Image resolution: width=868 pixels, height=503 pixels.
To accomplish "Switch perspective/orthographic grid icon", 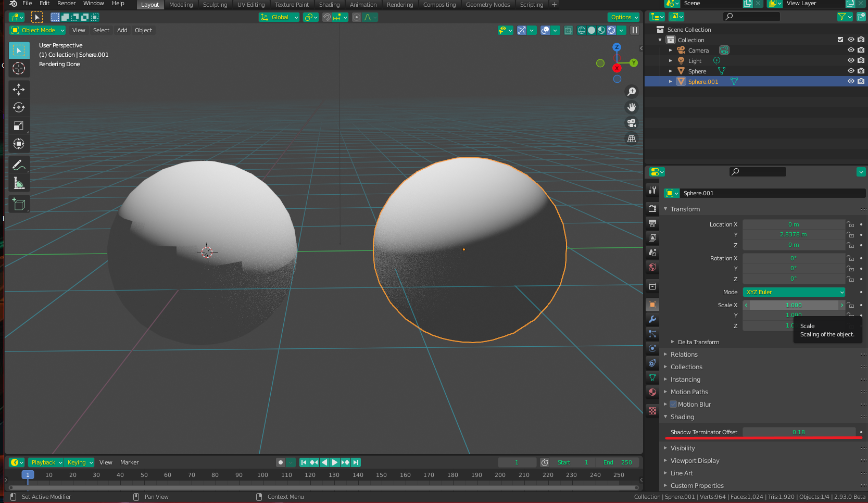I will (632, 139).
